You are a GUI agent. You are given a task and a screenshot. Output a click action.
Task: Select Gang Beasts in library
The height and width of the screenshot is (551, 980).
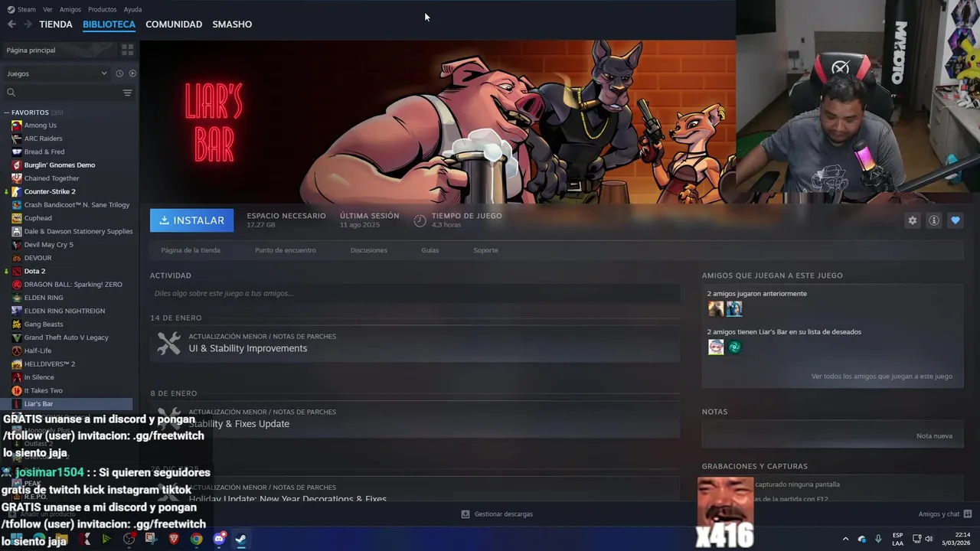click(x=43, y=324)
